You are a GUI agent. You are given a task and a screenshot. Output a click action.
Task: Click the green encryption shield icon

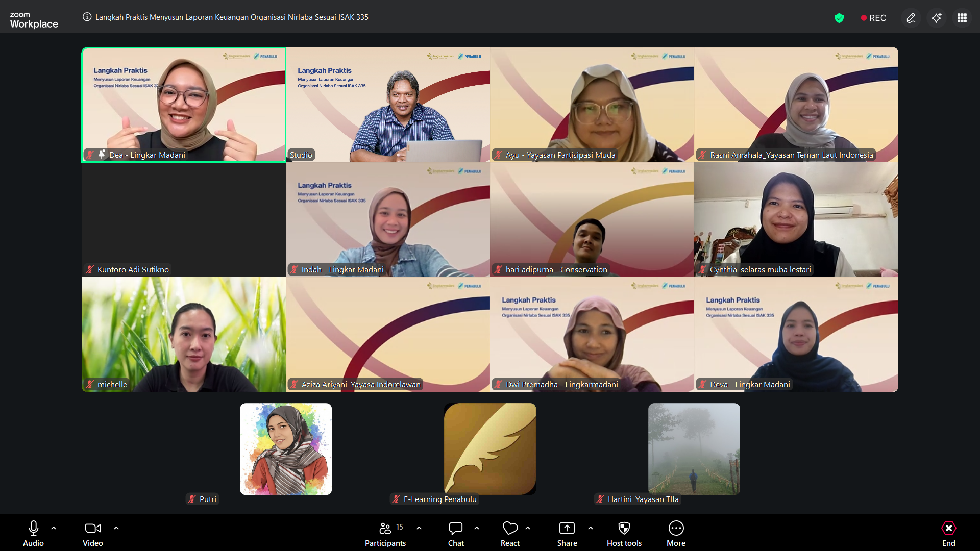(x=839, y=18)
